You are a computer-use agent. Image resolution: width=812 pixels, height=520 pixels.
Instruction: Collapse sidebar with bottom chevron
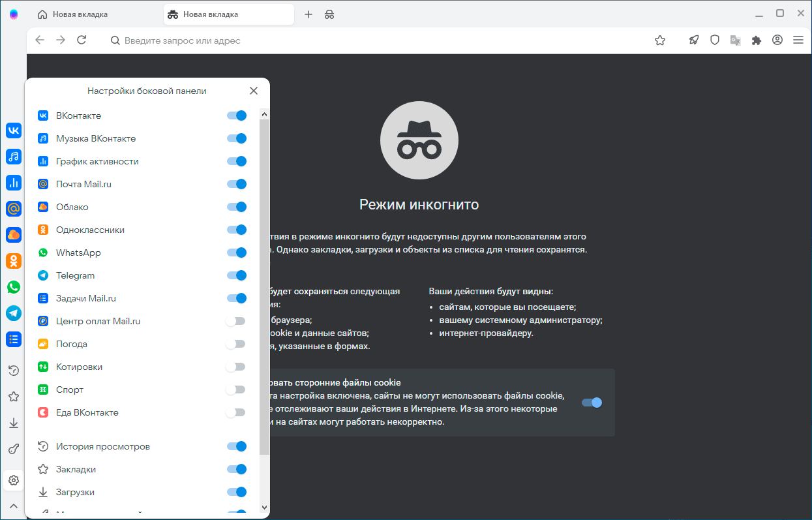(x=14, y=506)
